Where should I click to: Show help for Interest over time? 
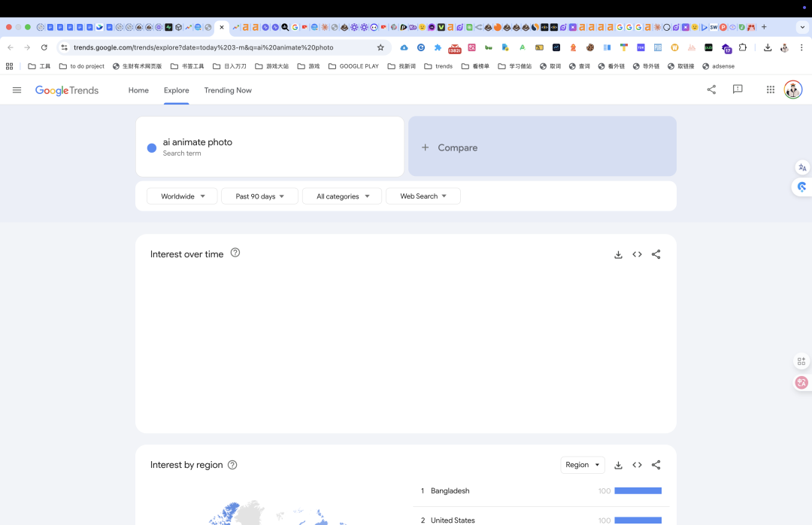pyautogui.click(x=235, y=253)
